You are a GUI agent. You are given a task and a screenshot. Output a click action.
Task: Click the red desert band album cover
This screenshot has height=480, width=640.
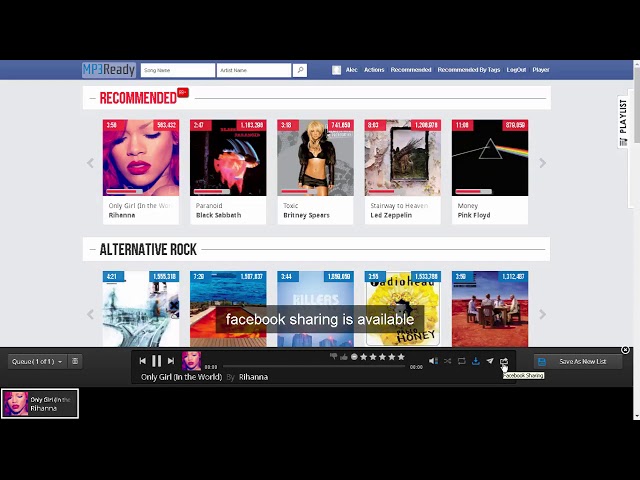pyautogui.click(x=490, y=309)
